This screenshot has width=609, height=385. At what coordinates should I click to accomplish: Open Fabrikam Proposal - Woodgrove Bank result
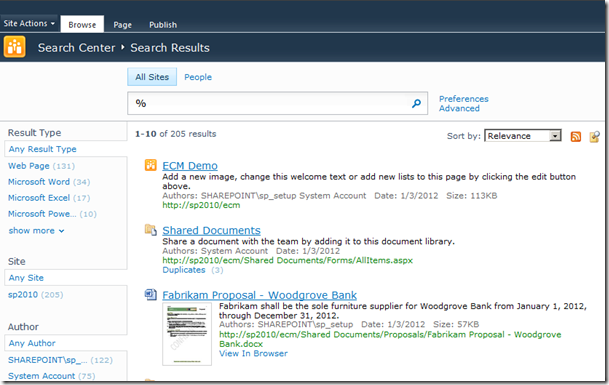pos(259,295)
